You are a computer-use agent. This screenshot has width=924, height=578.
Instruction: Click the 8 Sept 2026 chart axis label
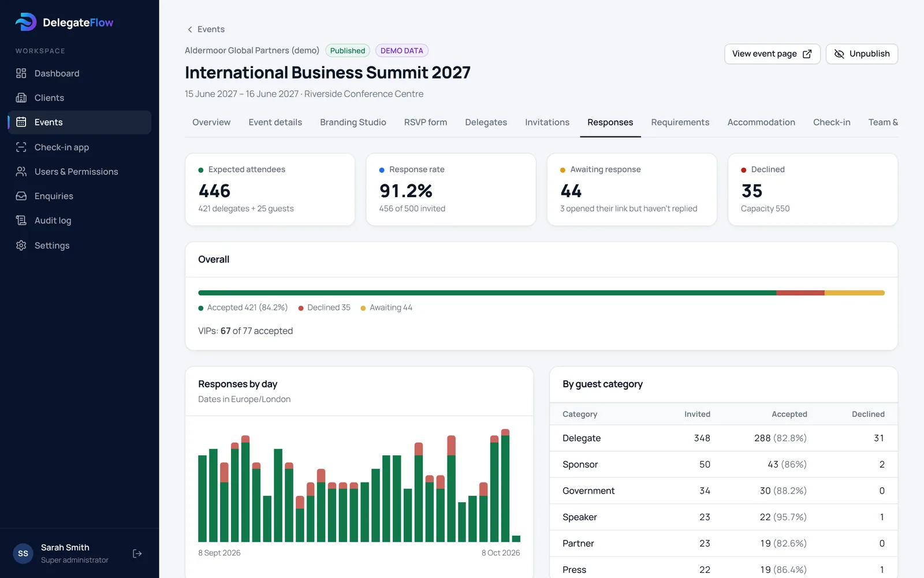[x=219, y=553]
